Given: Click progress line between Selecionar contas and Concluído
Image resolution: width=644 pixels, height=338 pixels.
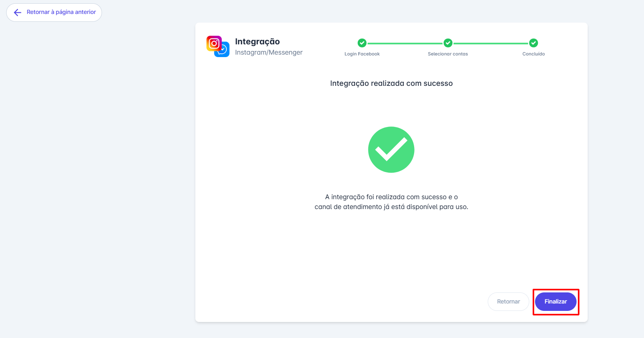Looking at the screenshot, I should (x=491, y=43).
